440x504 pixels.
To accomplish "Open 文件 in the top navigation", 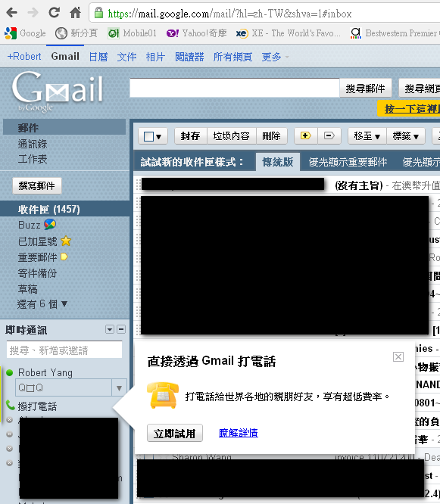I will [126, 57].
